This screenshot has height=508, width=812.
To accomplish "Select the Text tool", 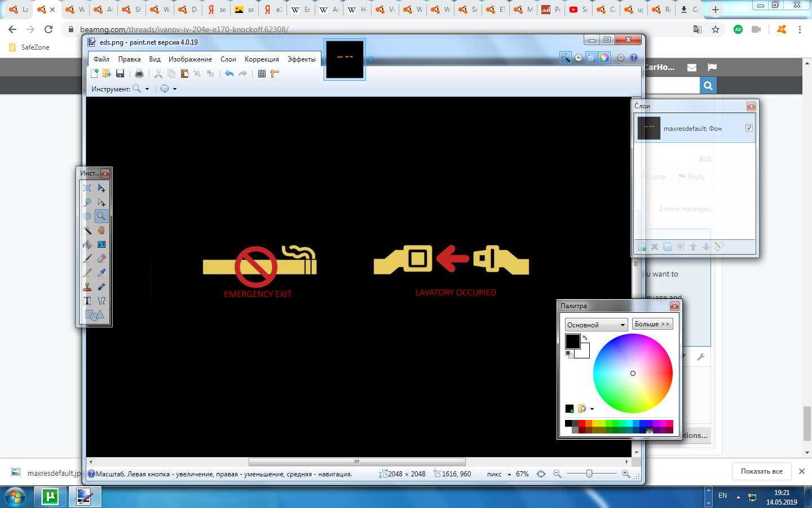I will (87, 301).
